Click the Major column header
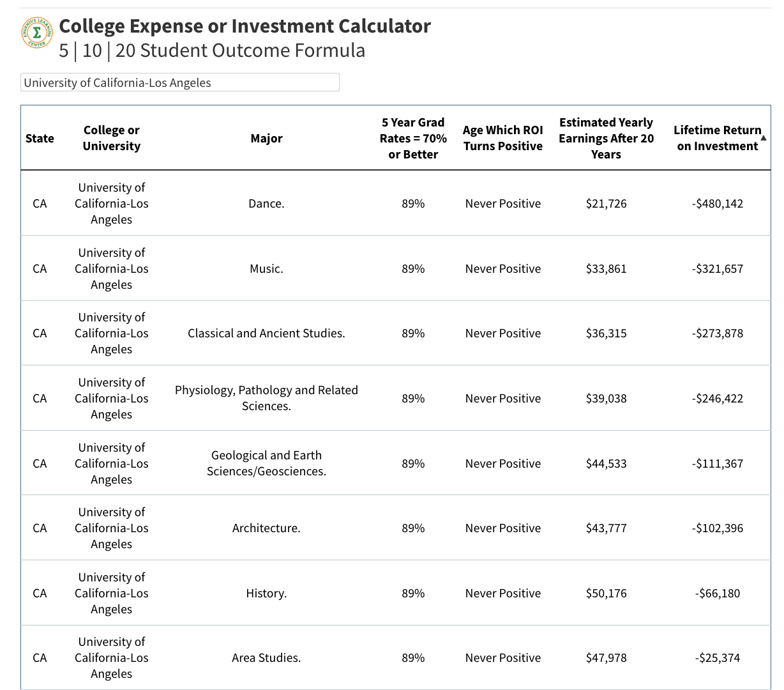The width and height of the screenshot is (784, 690). tap(266, 139)
